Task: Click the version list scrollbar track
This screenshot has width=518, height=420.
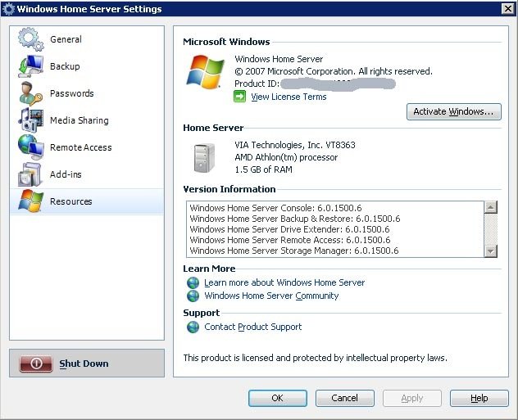Action: pos(491,229)
